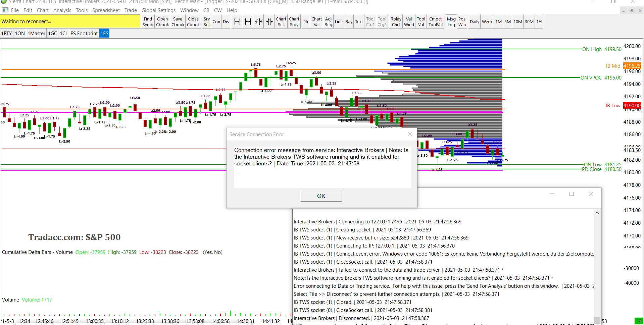Click the 'Cumulative Delta Bars - Volume' study label
The height and width of the screenshot is (325, 644).
tap(37, 252)
